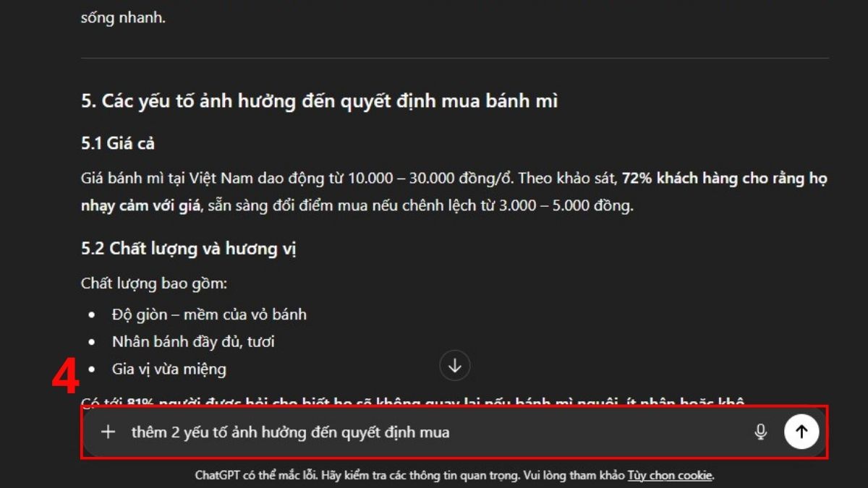Click bullet "Gia vị vừa miệng"
Image resolution: width=868 pixels, height=488 pixels.
point(169,369)
